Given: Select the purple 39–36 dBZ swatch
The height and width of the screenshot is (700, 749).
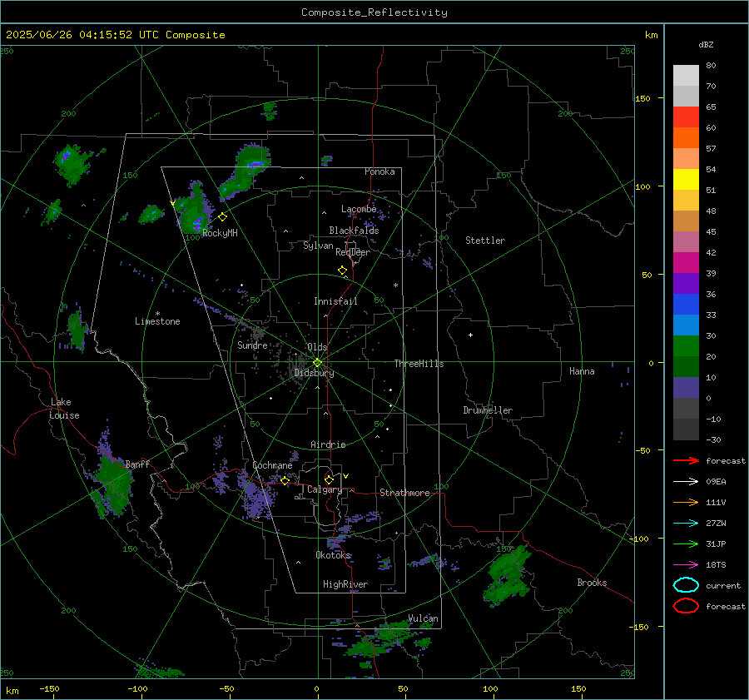Looking at the screenshot, I should [x=686, y=284].
